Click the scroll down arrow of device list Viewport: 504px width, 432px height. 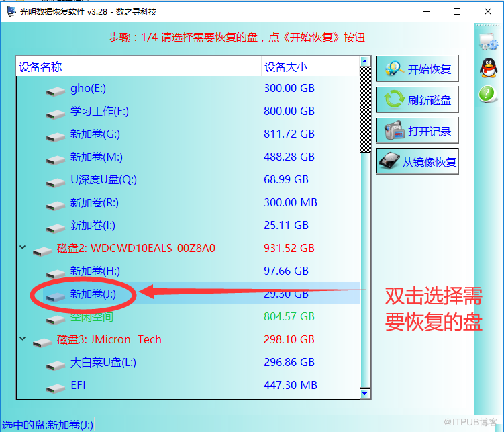point(365,394)
